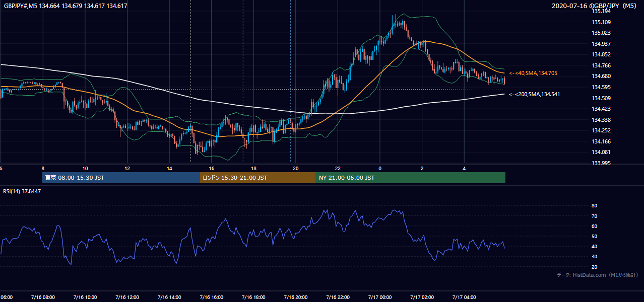The height and width of the screenshot is (302, 644).
Task: Click the RSI 50 level label
Action: [594, 236]
